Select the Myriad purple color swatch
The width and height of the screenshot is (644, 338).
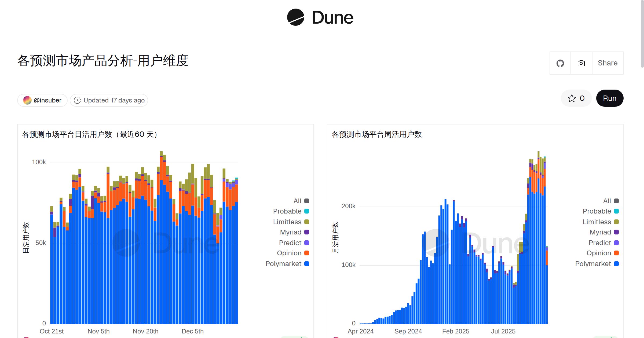pyautogui.click(x=306, y=232)
